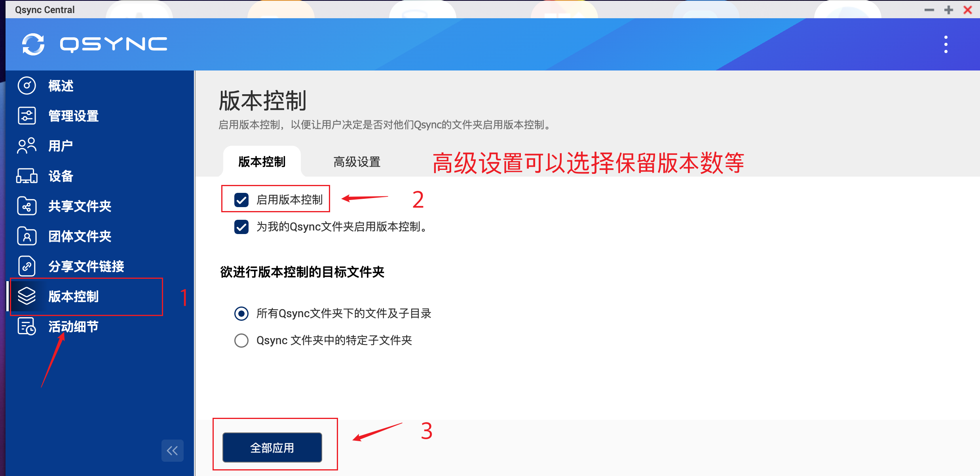Collapse the left sidebar
This screenshot has height=476, width=980.
[x=172, y=451]
